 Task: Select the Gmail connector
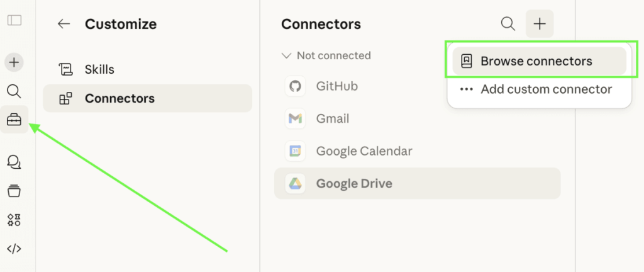tap(332, 118)
